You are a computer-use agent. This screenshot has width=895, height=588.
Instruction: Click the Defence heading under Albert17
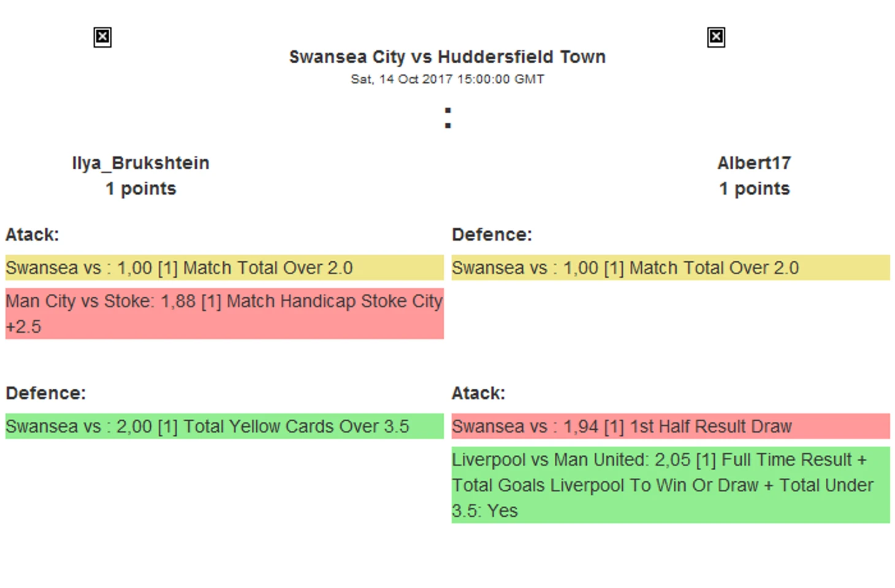[492, 235]
